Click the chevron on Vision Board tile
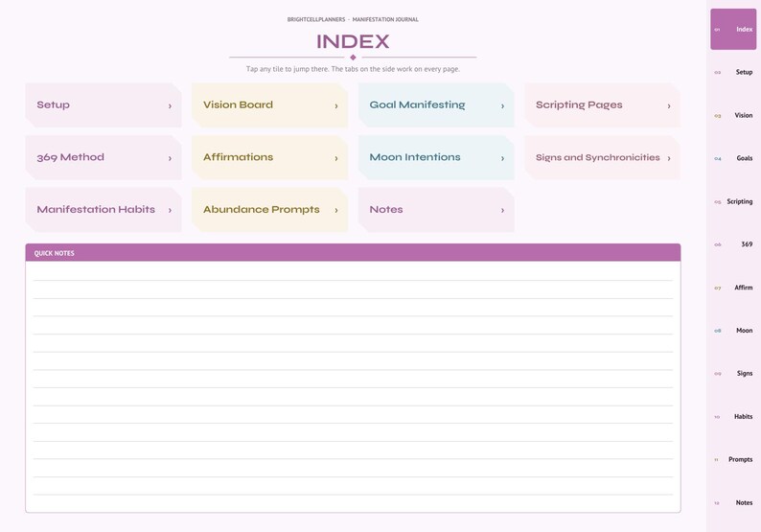Image resolution: width=761 pixels, height=532 pixels. [335, 105]
